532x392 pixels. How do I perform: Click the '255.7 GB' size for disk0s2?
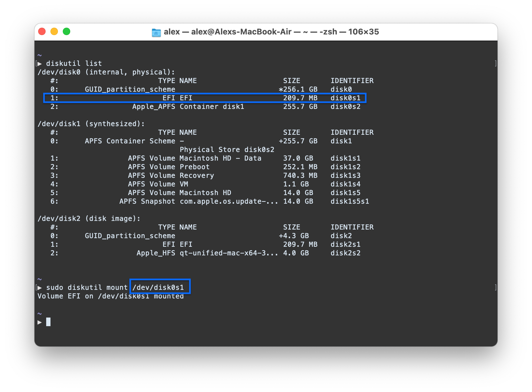pos(300,106)
